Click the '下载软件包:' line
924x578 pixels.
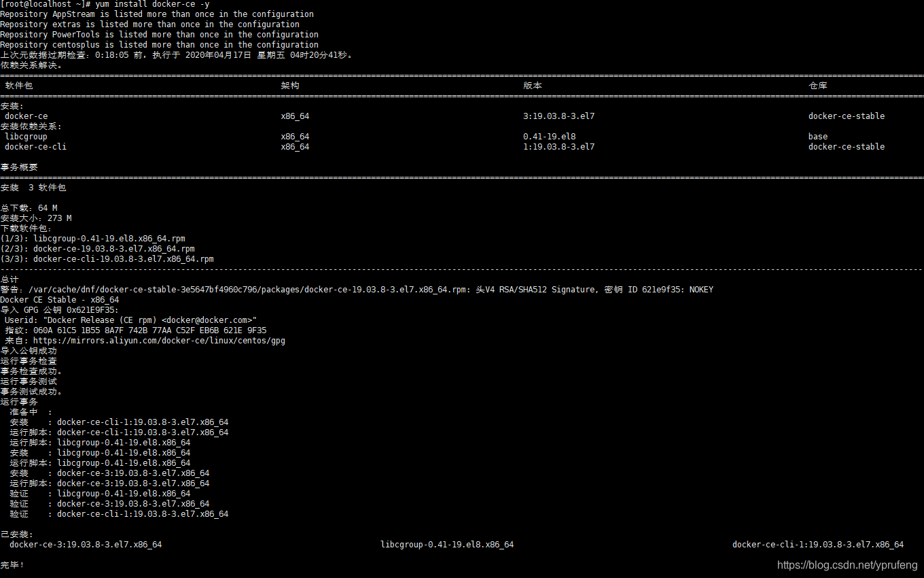click(26, 228)
